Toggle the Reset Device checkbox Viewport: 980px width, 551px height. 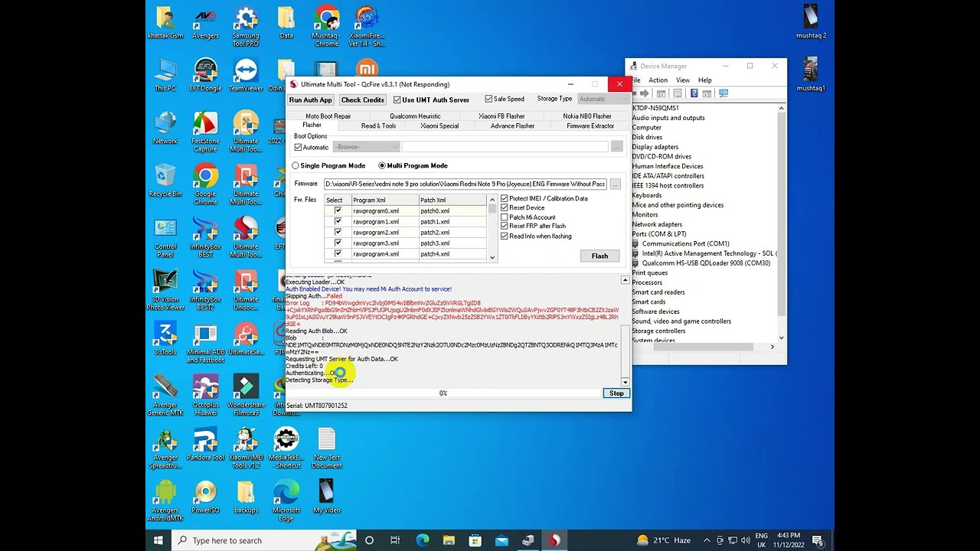(522, 207)
